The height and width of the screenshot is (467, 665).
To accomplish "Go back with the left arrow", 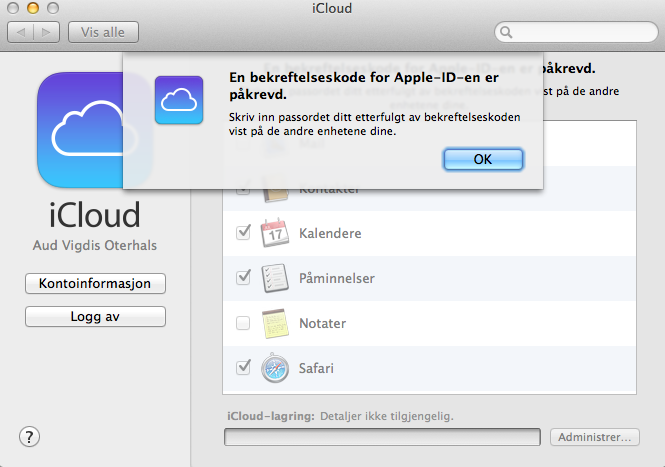I will [x=21, y=32].
